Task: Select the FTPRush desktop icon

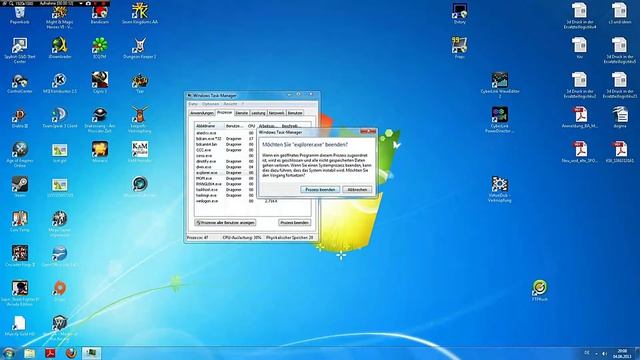Action: tap(540, 291)
